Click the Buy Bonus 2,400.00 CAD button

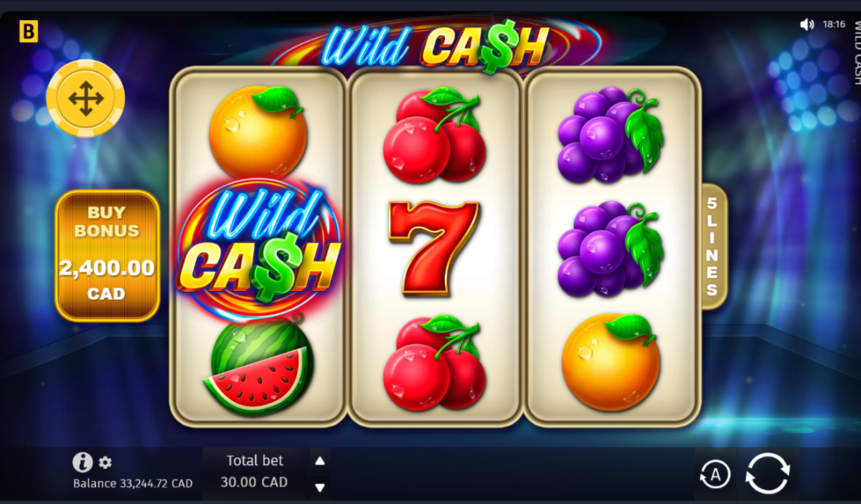(x=107, y=255)
